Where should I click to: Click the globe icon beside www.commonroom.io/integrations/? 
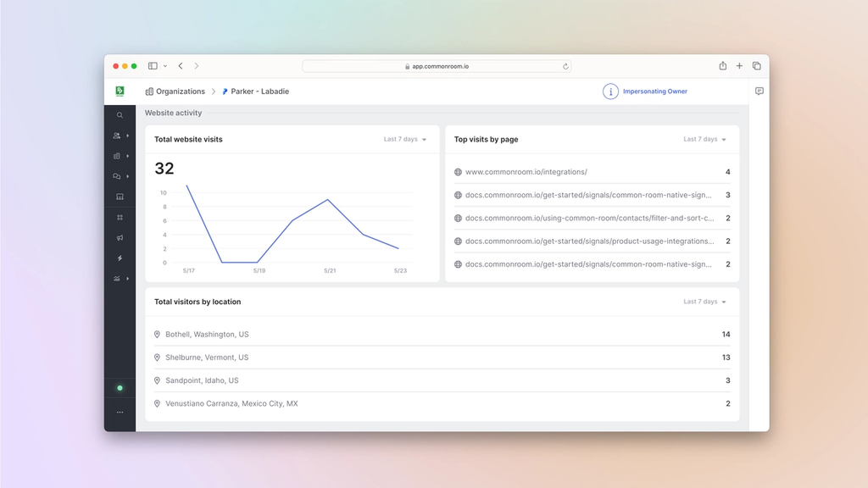coord(458,172)
